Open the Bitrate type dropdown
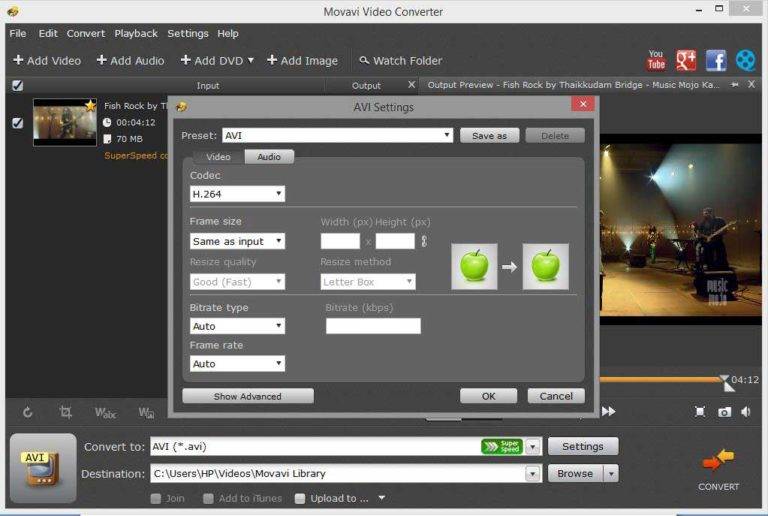This screenshot has width=768, height=516. (237, 326)
